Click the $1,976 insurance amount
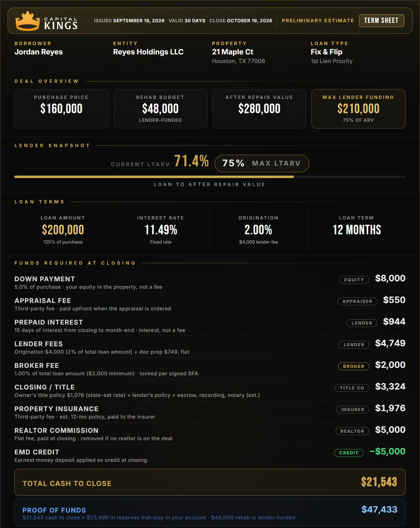This screenshot has height=528, width=420. pyautogui.click(x=390, y=408)
